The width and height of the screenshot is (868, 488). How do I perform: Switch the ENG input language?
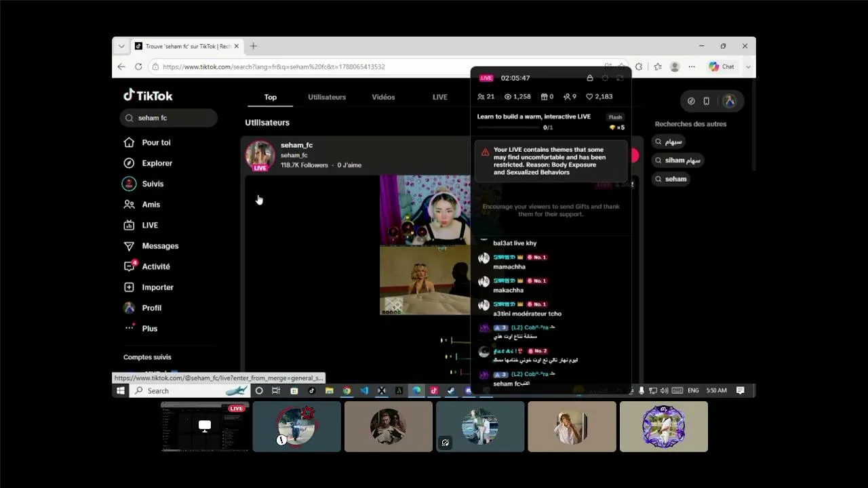(x=693, y=390)
